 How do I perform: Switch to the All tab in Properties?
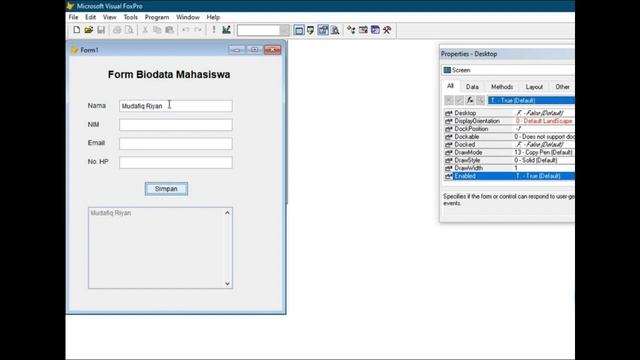pos(450,86)
